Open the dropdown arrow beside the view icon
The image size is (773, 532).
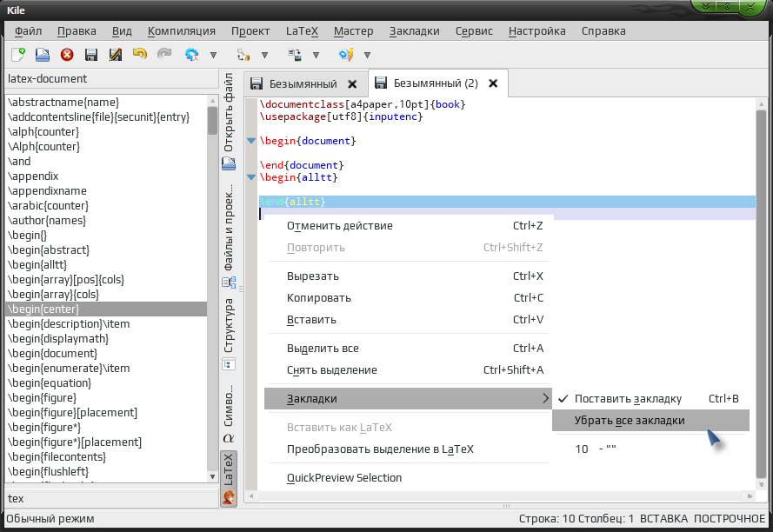tap(367, 56)
